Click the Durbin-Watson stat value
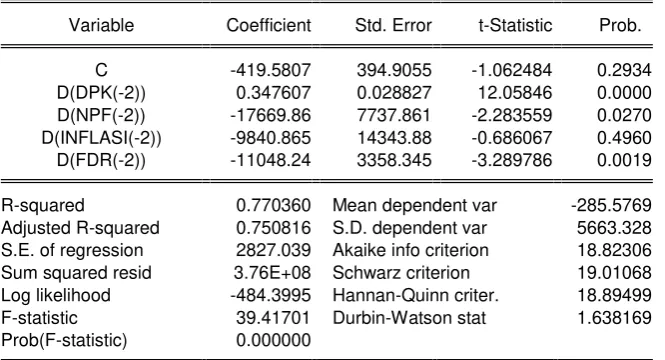Screen dimensions: 665x360 (x=614, y=318)
